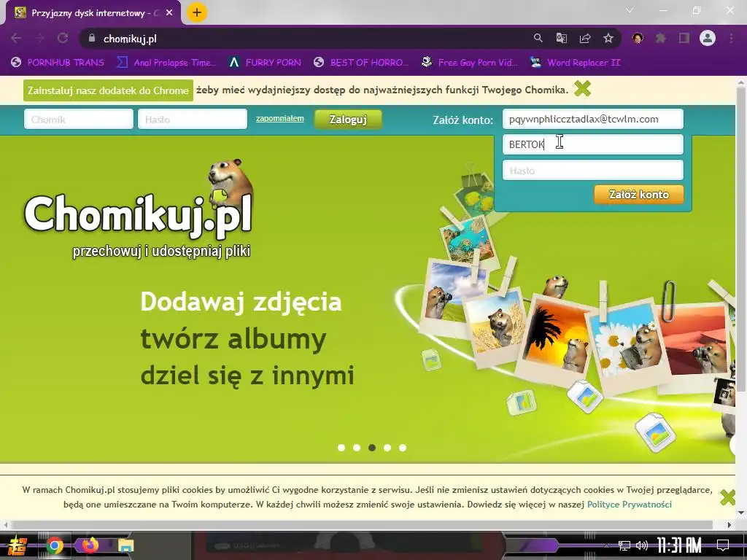Open the notification center icon
The height and width of the screenshot is (560, 747).
[723, 545]
